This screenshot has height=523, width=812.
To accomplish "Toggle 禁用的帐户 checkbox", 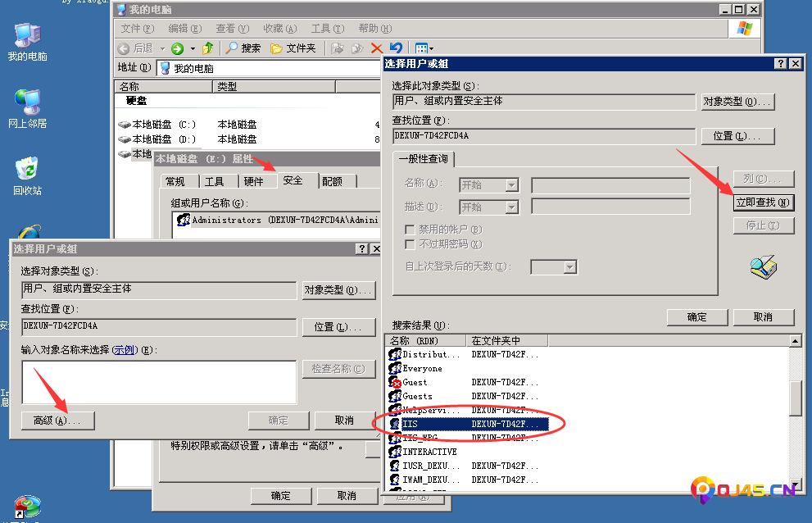I will [x=411, y=230].
